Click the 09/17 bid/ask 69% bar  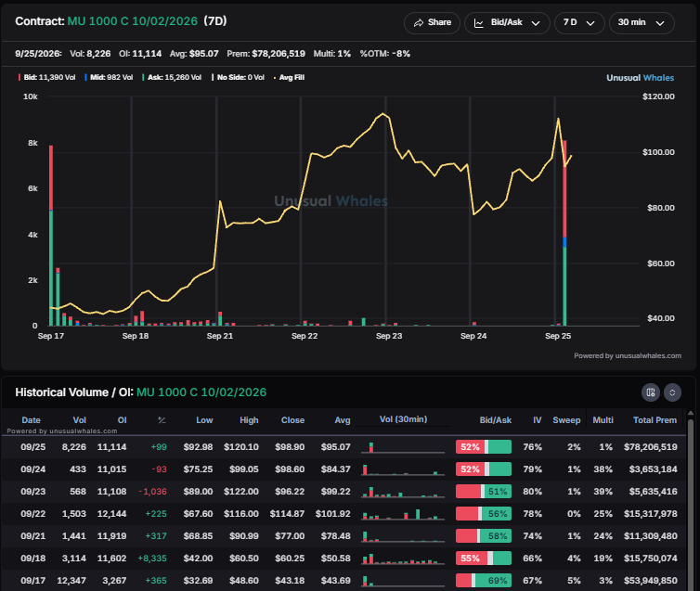click(x=484, y=581)
